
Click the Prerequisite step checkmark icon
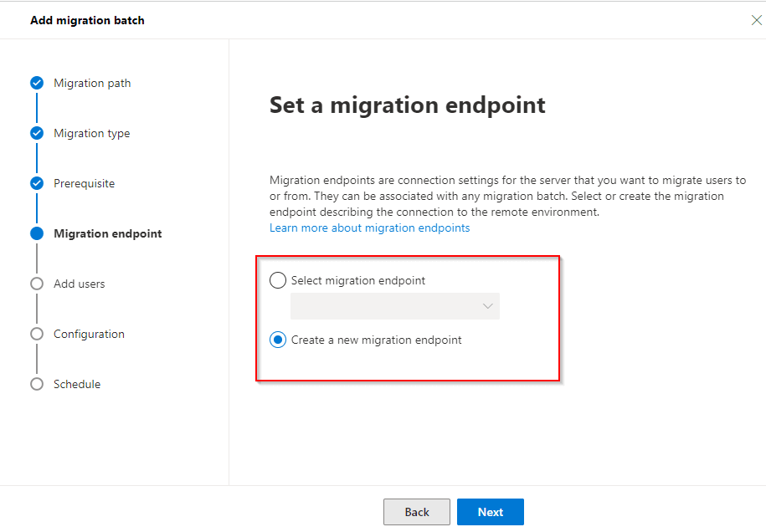point(37,183)
